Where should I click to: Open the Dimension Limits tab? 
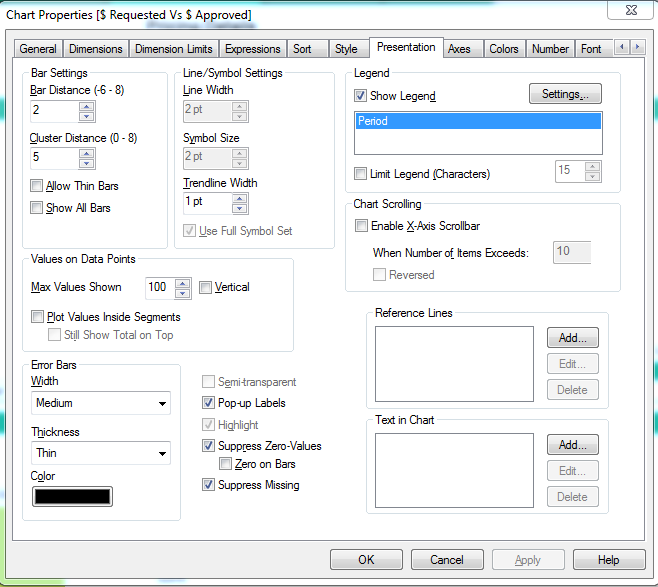173,49
